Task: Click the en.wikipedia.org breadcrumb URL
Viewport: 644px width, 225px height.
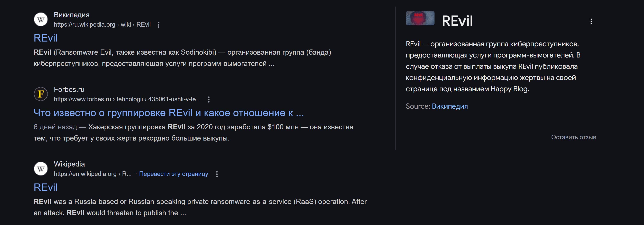Action: tap(92, 174)
